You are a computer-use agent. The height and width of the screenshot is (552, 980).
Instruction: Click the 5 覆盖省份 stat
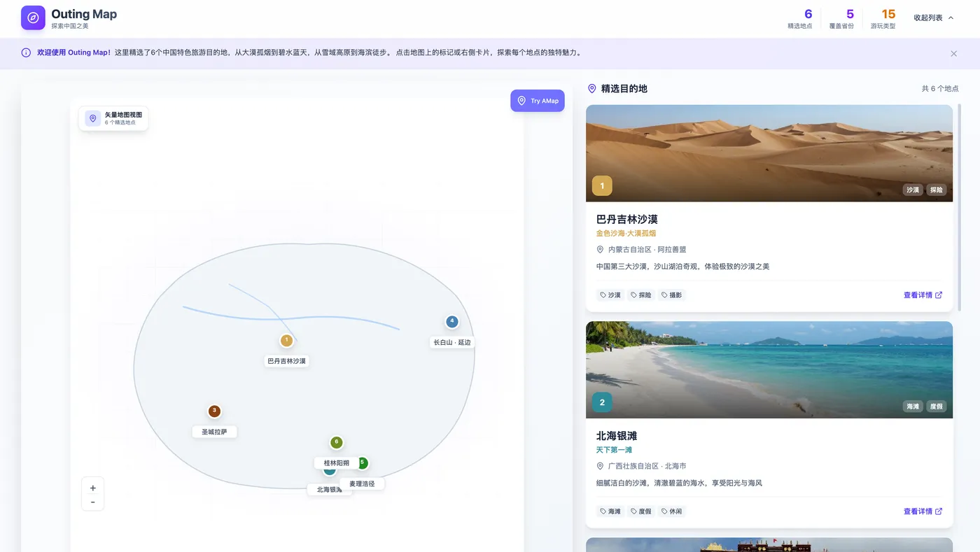[x=841, y=19]
